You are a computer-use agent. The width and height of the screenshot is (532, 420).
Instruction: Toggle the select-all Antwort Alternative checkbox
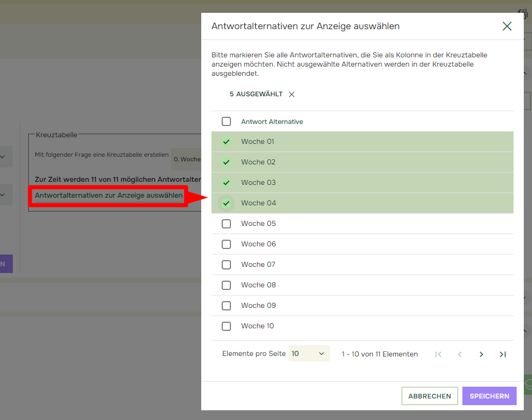(x=226, y=121)
